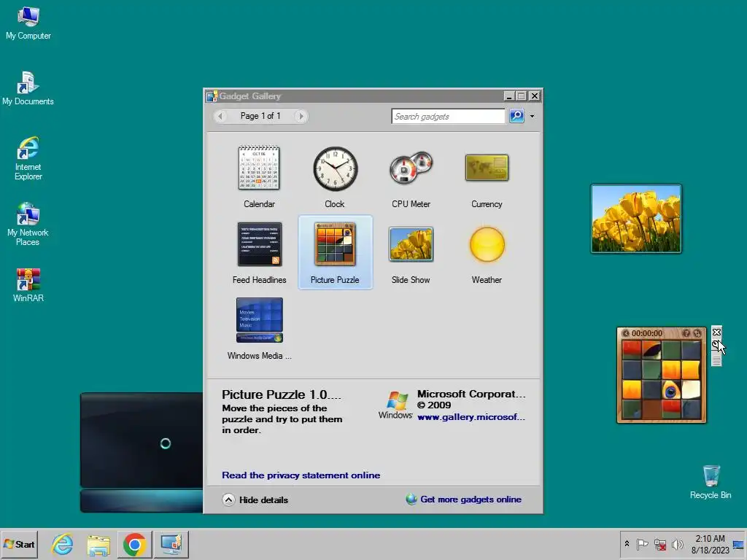This screenshot has height=560, width=747.
Task: Click the tulips Slide Show desktop gadget
Action: point(636,219)
